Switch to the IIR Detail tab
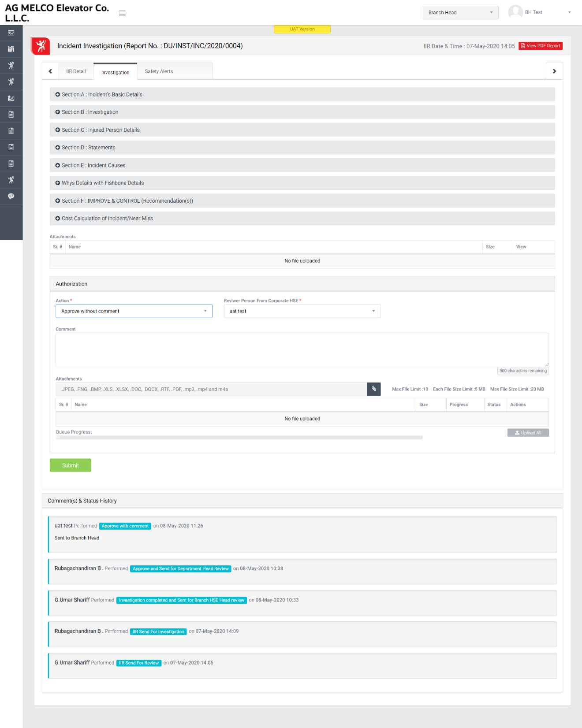The height and width of the screenshot is (728, 582). (x=76, y=71)
